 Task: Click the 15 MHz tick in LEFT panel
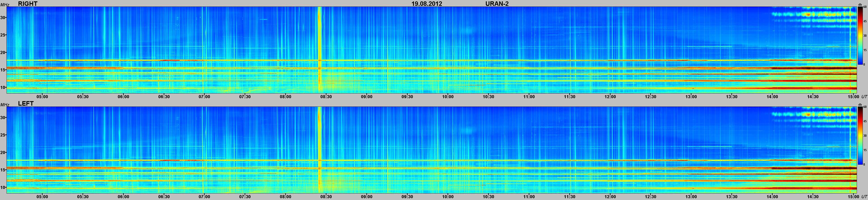[3, 170]
